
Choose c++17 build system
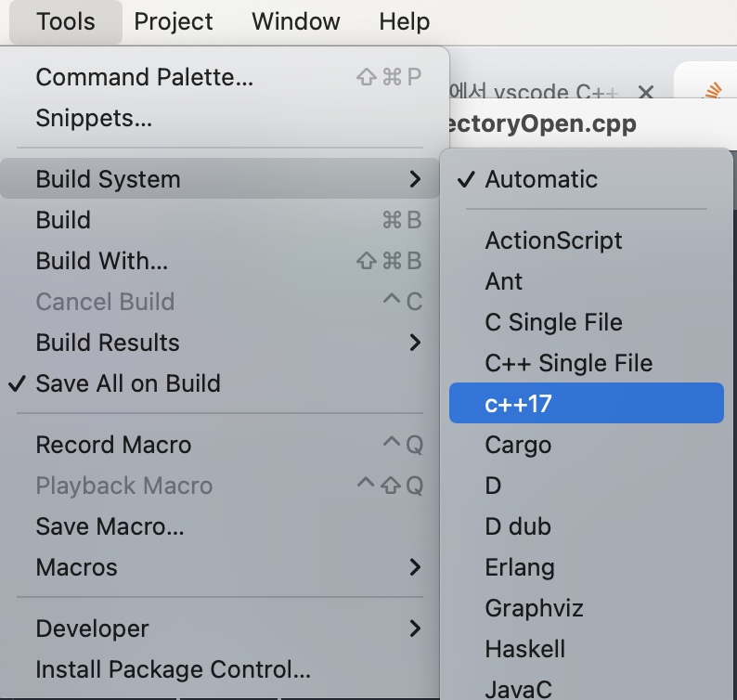(x=586, y=403)
